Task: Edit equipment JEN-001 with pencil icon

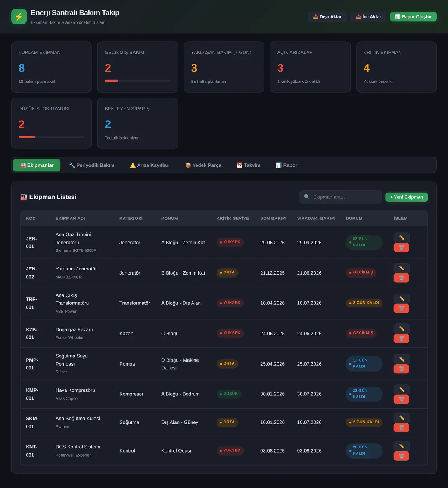Action: 401,238
